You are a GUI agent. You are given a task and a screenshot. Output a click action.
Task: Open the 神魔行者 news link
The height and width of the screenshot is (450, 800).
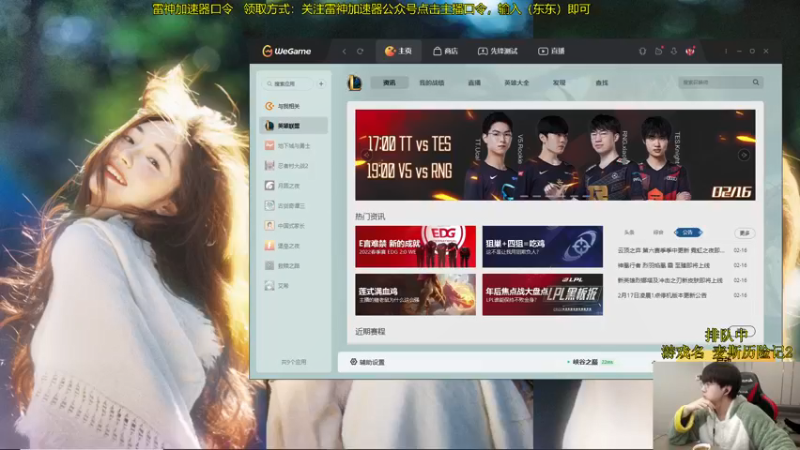point(663,265)
